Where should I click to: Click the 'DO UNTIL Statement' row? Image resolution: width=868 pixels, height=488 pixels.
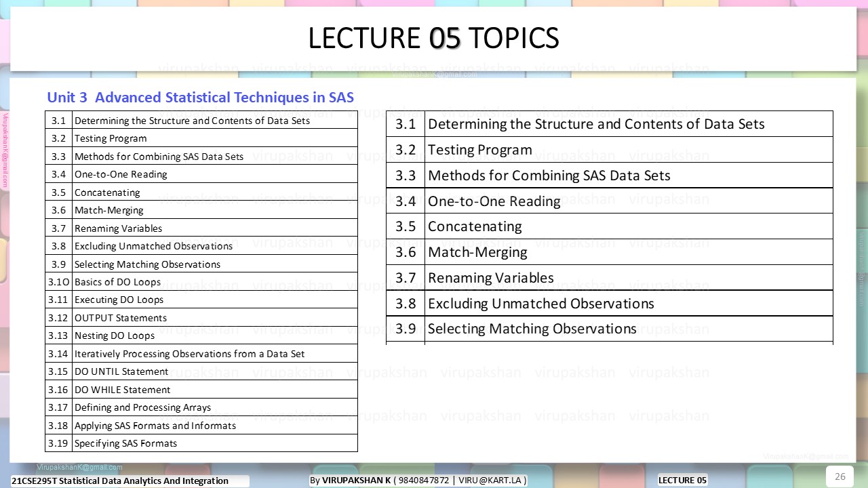pyautogui.click(x=201, y=371)
